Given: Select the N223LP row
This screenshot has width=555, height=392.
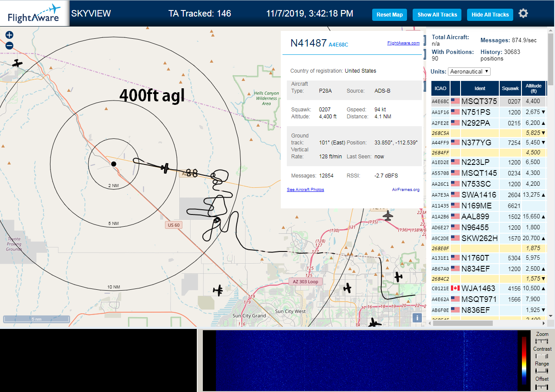Looking at the screenshot, I should pos(489,162).
